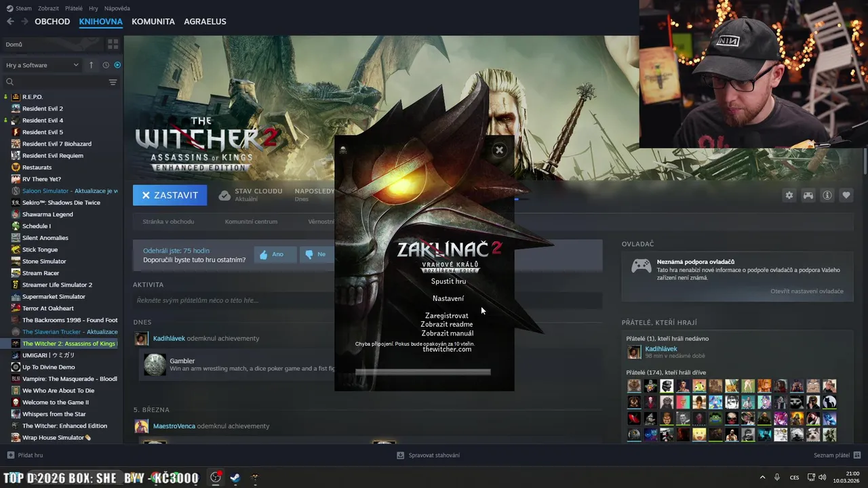The width and height of the screenshot is (868, 488).
Task: Click activity text field Řekněte svým přátelům
Action: [368, 300]
